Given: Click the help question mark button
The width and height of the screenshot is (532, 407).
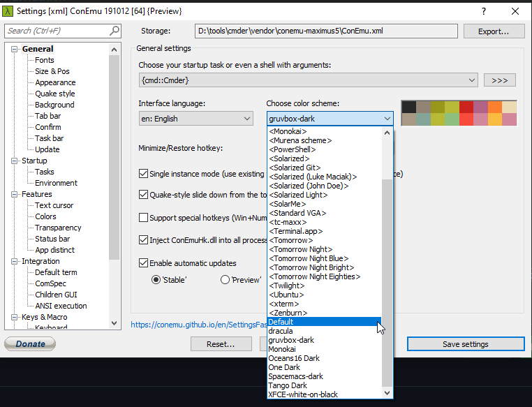Looking at the screenshot, I should click(484, 11).
